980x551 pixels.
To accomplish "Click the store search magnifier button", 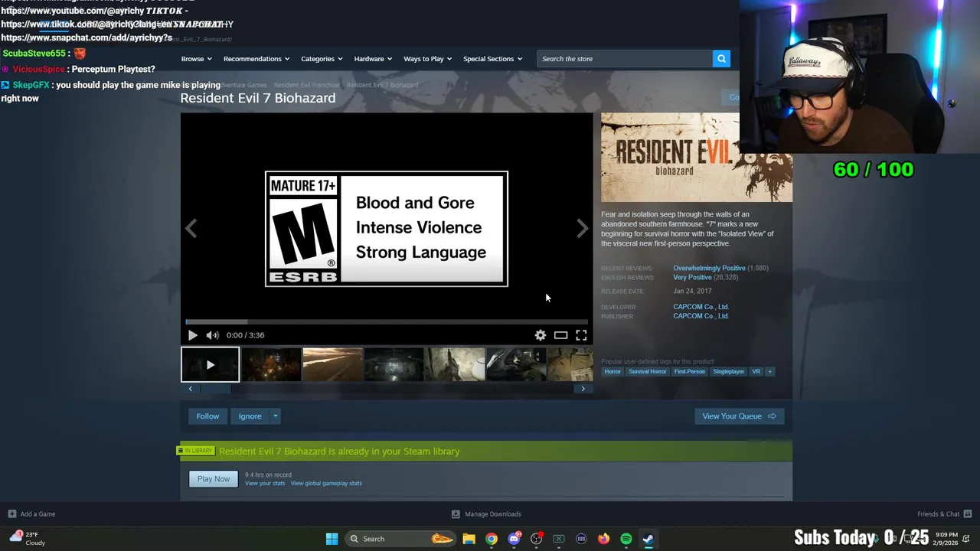I will [x=721, y=59].
